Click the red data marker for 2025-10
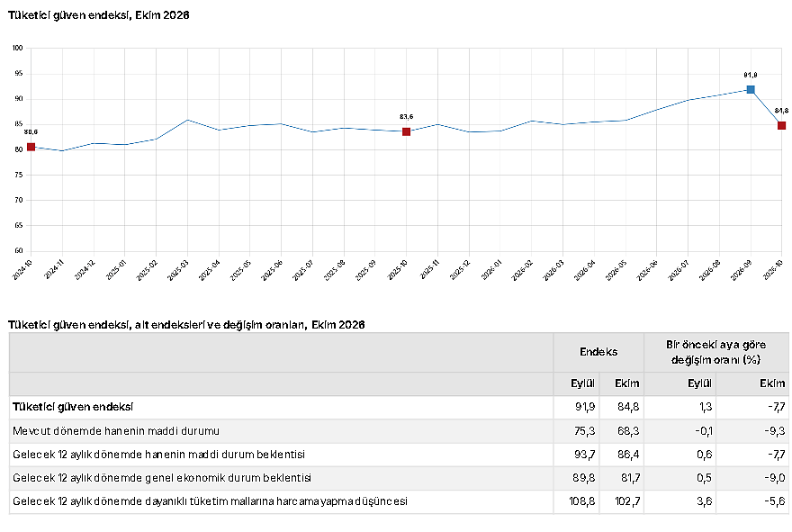This screenshot has width=792, height=532. [x=406, y=131]
